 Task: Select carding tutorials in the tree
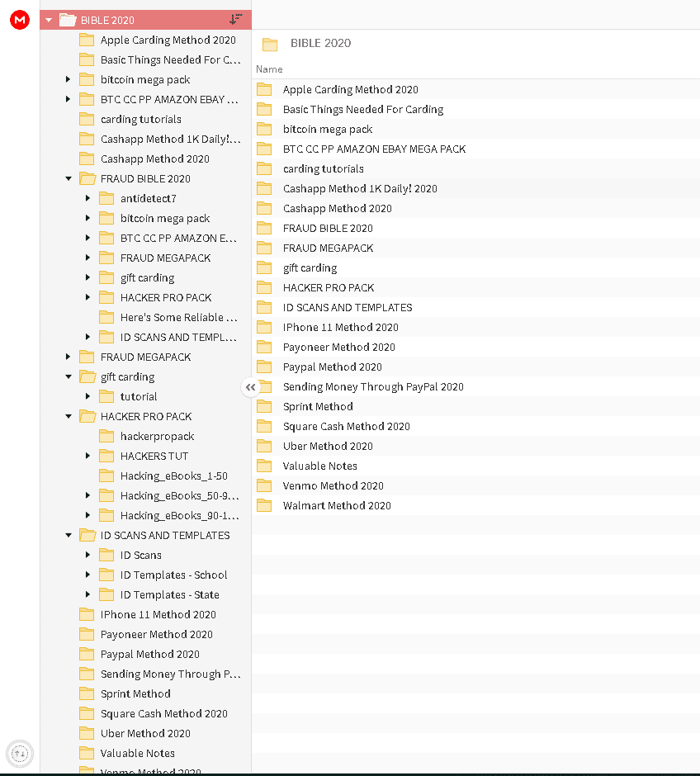pos(140,119)
